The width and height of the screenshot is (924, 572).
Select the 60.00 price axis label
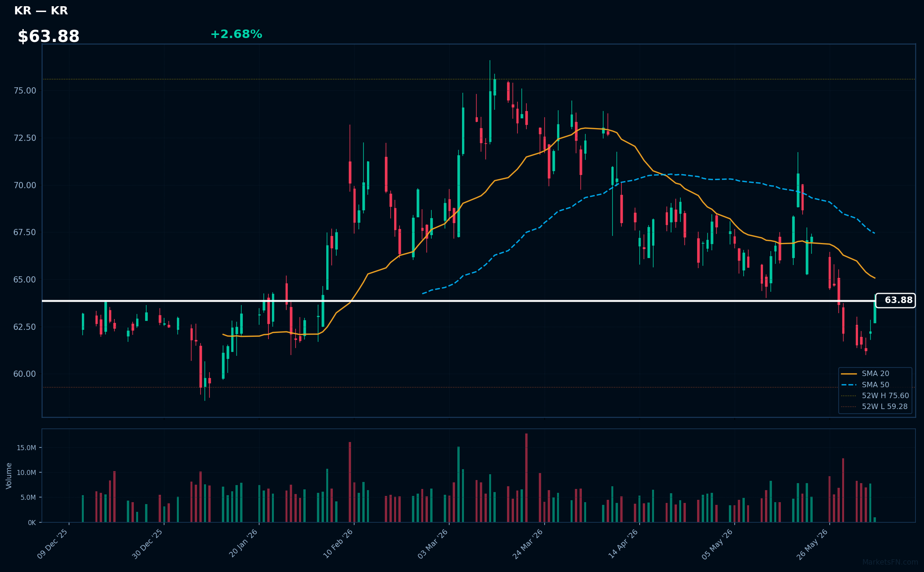(25, 374)
